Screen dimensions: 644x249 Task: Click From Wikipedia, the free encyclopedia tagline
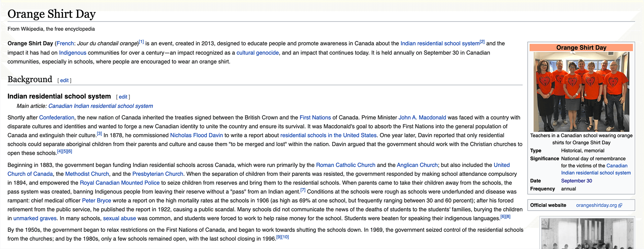tap(51, 29)
